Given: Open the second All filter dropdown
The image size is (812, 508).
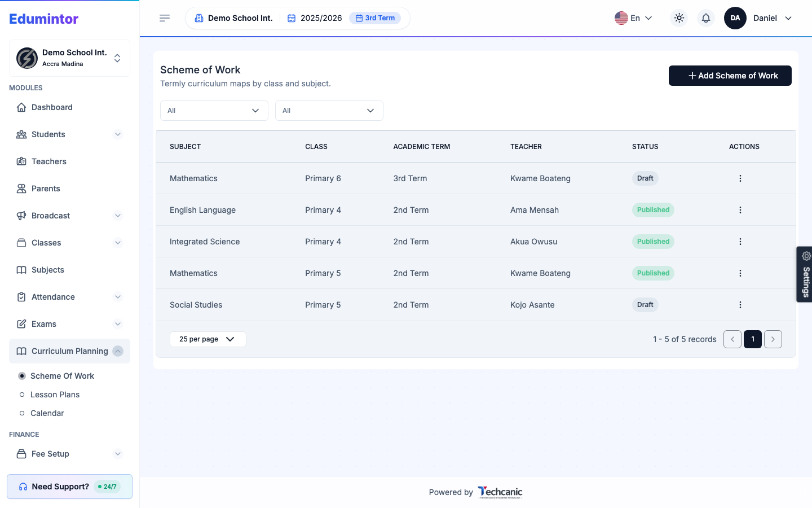Looking at the screenshot, I should (x=329, y=111).
